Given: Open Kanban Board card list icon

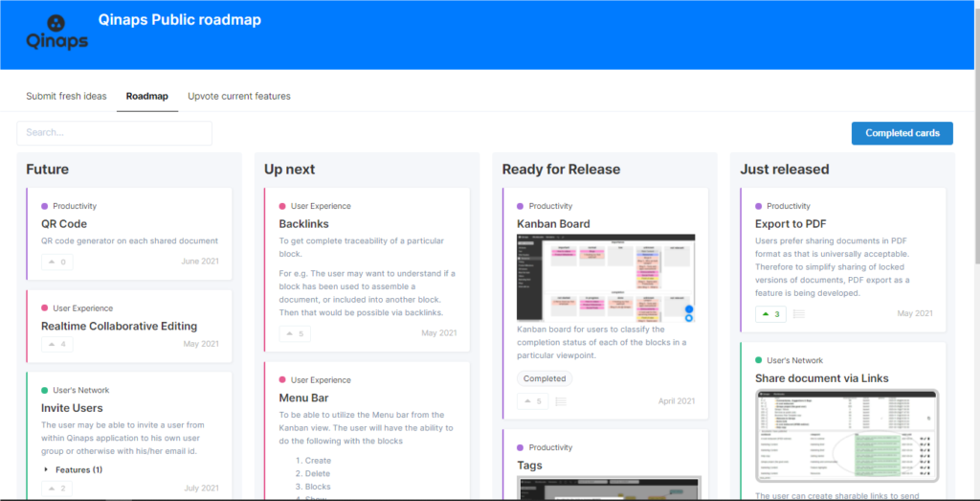Looking at the screenshot, I should (561, 401).
